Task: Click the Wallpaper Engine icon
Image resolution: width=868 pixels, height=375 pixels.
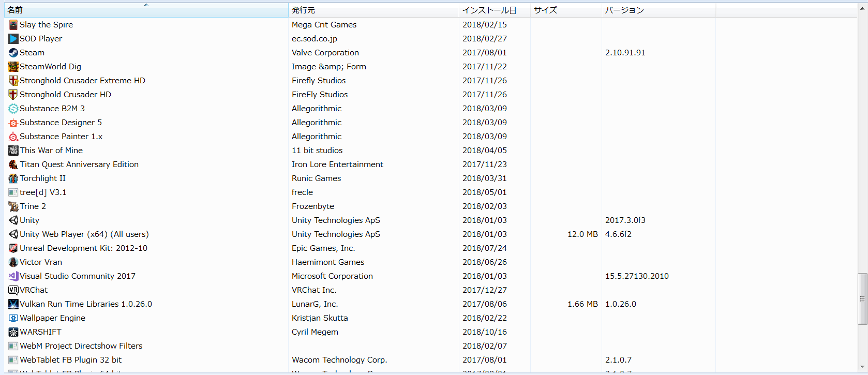Action: click(x=13, y=318)
